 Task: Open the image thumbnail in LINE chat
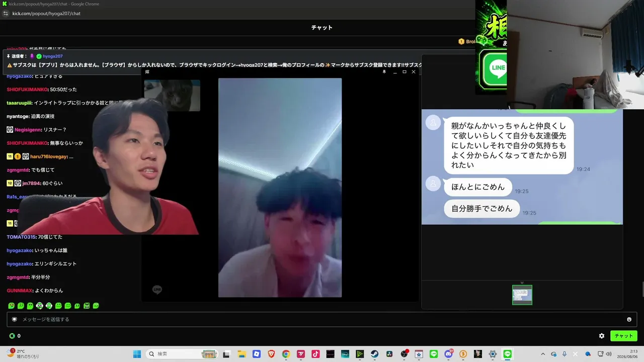(522, 295)
